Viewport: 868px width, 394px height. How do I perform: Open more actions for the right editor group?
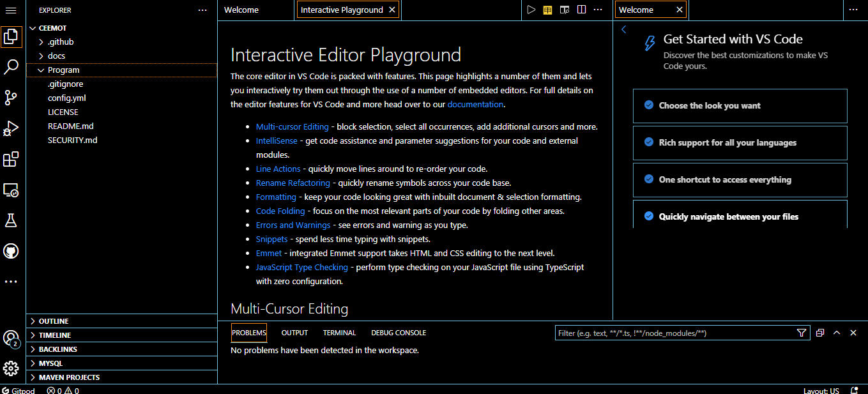(x=853, y=10)
